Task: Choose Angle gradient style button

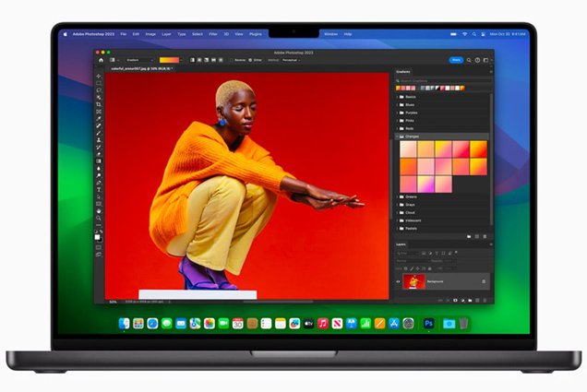Action: click(x=206, y=60)
